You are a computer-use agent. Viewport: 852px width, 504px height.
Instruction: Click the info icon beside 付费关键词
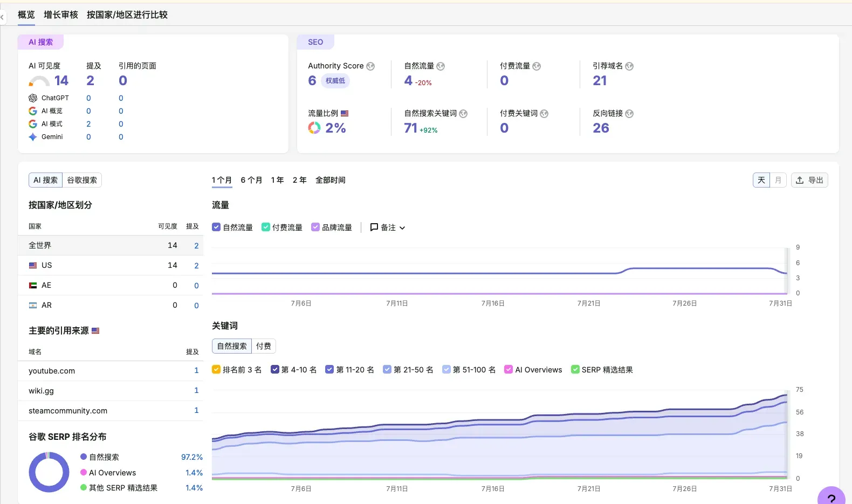(x=544, y=114)
